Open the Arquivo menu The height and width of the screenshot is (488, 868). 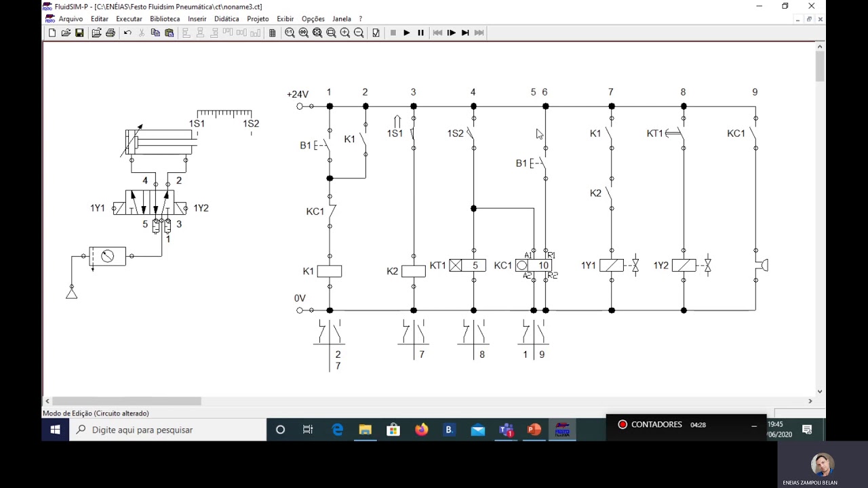(71, 19)
